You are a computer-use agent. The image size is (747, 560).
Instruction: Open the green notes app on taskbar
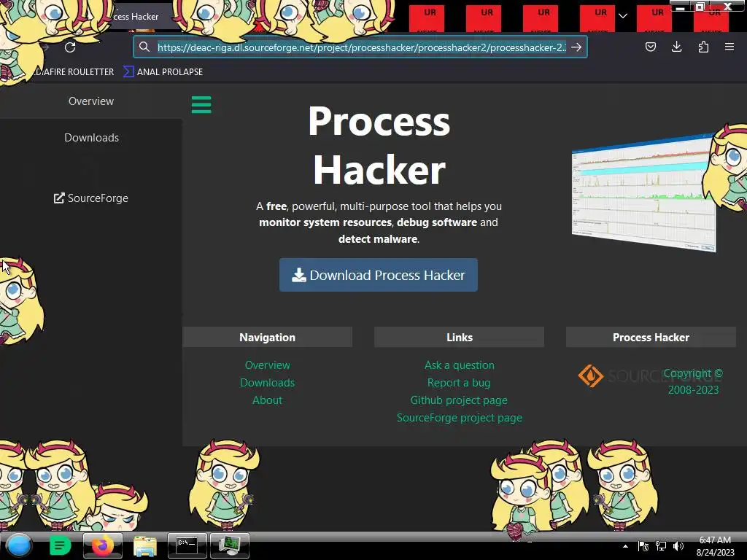click(60, 545)
